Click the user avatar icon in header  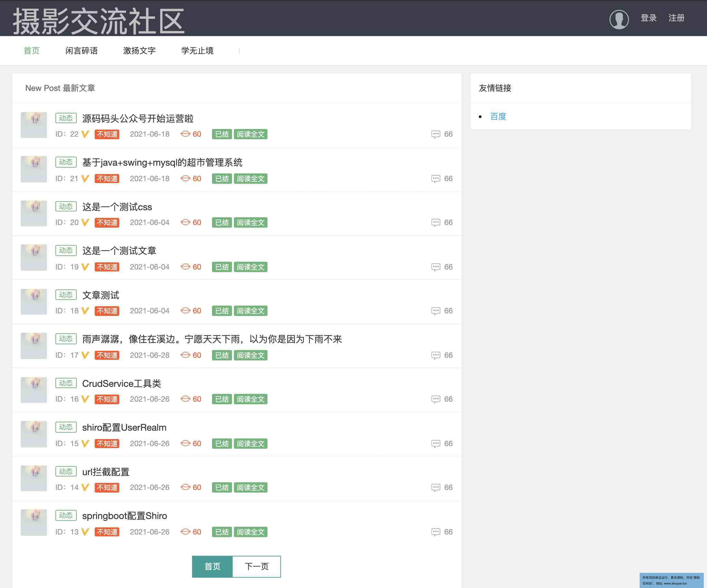619,19
